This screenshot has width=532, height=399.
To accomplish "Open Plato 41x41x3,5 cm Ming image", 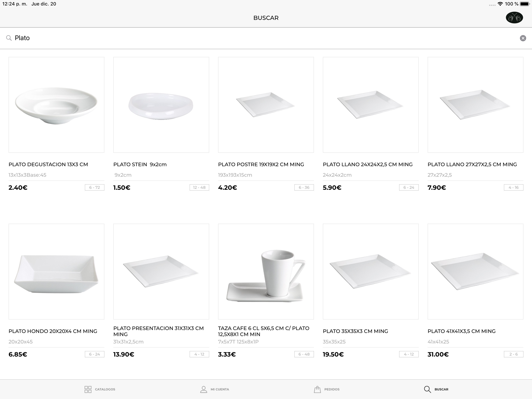I will tap(475, 271).
